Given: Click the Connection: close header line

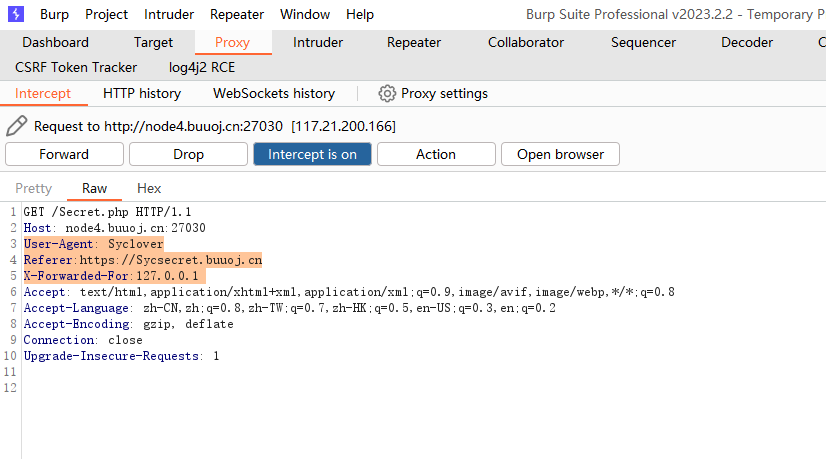Looking at the screenshot, I should tap(83, 340).
